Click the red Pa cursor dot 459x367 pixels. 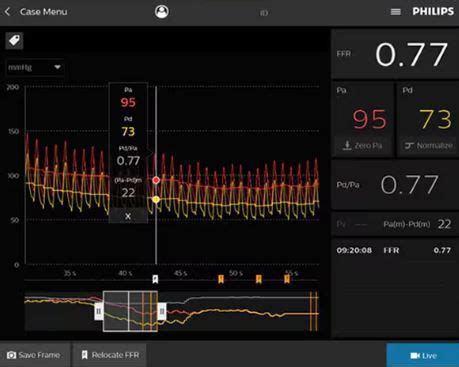(x=156, y=180)
